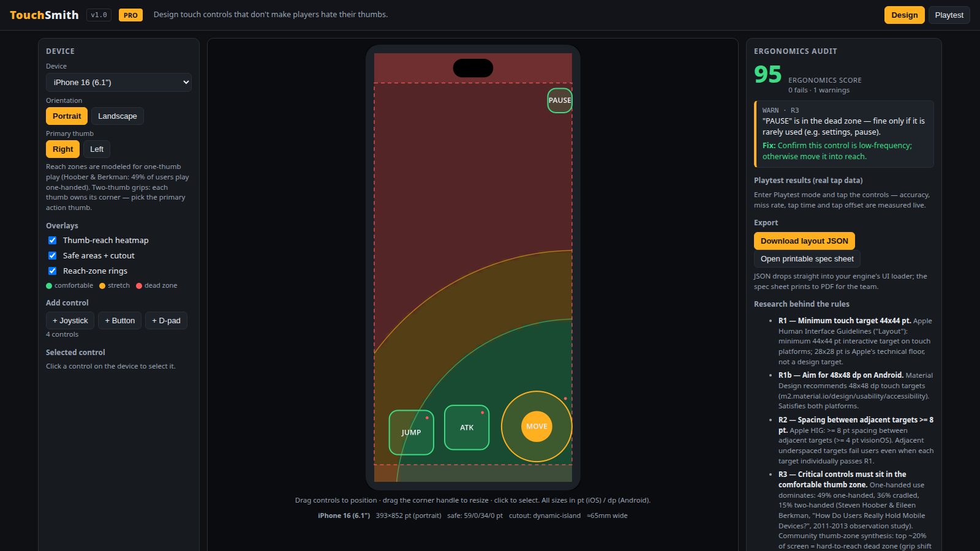Image resolution: width=980 pixels, height=551 pixels.
Task: Click the ATK control's corner resize handle
Action: coord(483,413)
